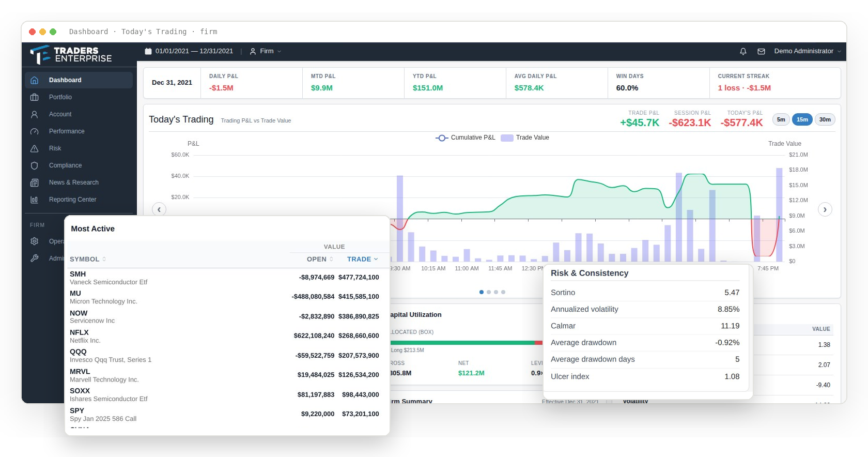Click the Portfolio briefcase icon
Screen dimensions: 868x457
click(35, 97)
